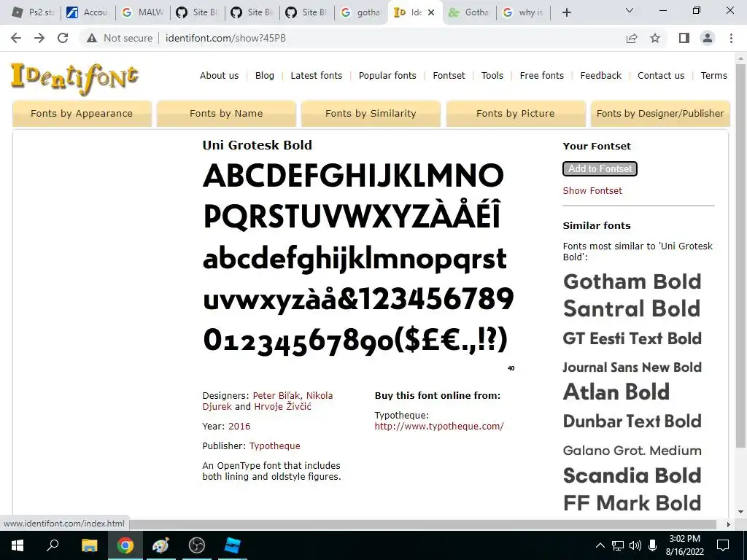This screenshot has height=560, width=747.
Task: Close the Identifont tab
Action: point(431,12)
